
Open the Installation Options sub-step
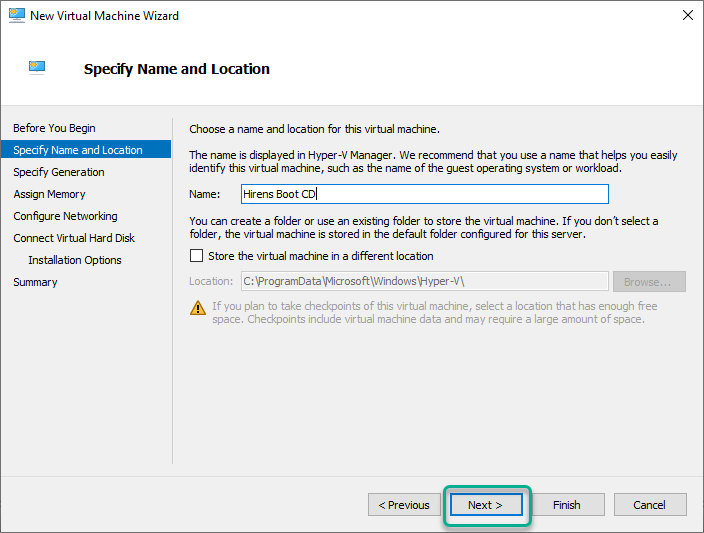[x=75, y=260]
